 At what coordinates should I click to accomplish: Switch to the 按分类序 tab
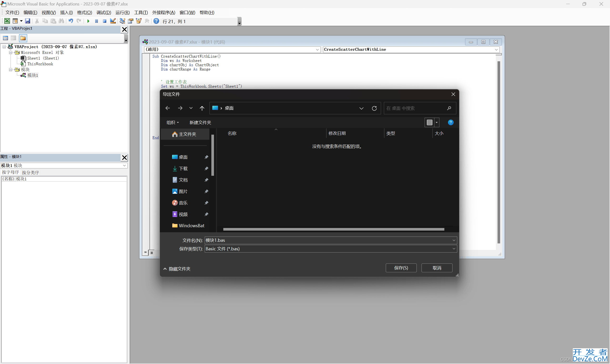click(30, 172)
